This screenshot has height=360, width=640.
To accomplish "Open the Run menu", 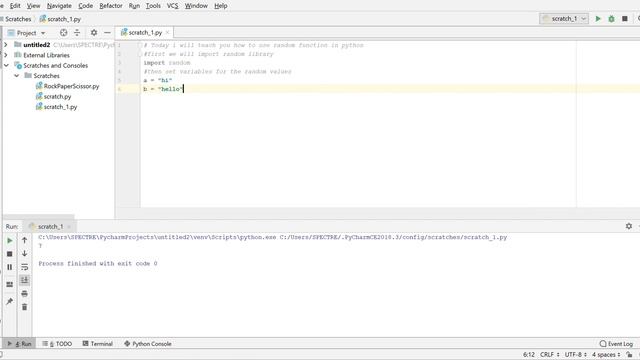I will coord(134,6).
